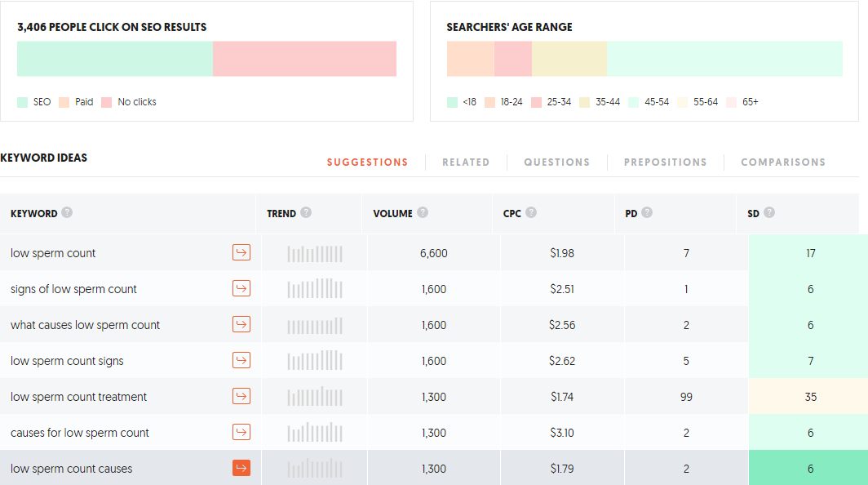Click the 'low sperm count treatment' keyword

coord(78,397)
